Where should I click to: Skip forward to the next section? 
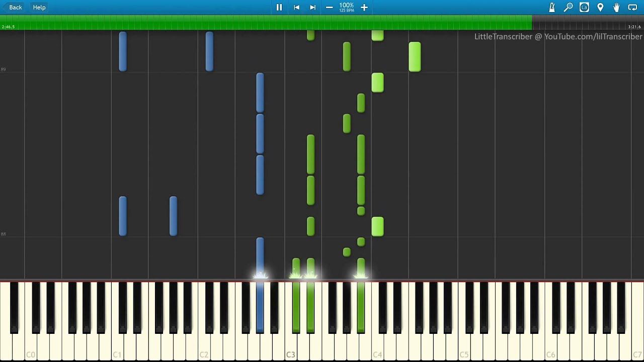(312, 7)
